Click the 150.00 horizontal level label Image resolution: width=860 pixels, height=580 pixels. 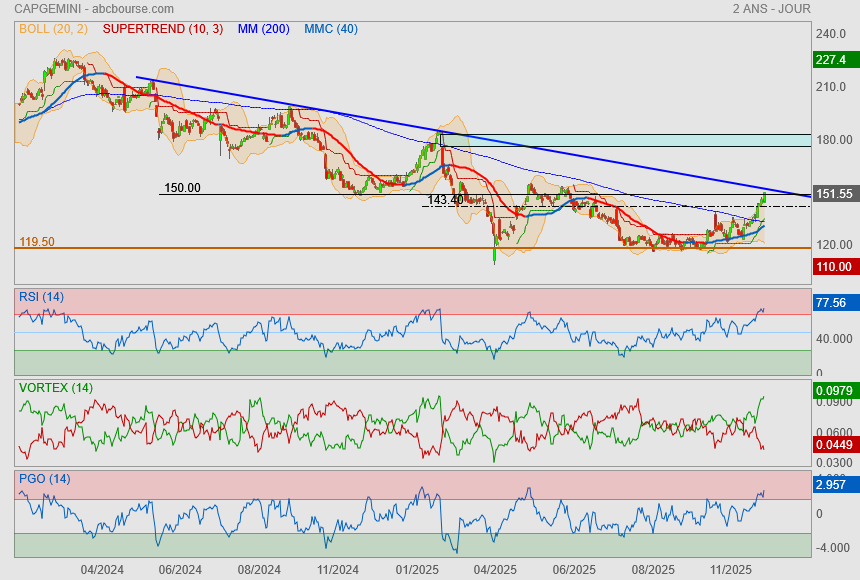point(182,188)
